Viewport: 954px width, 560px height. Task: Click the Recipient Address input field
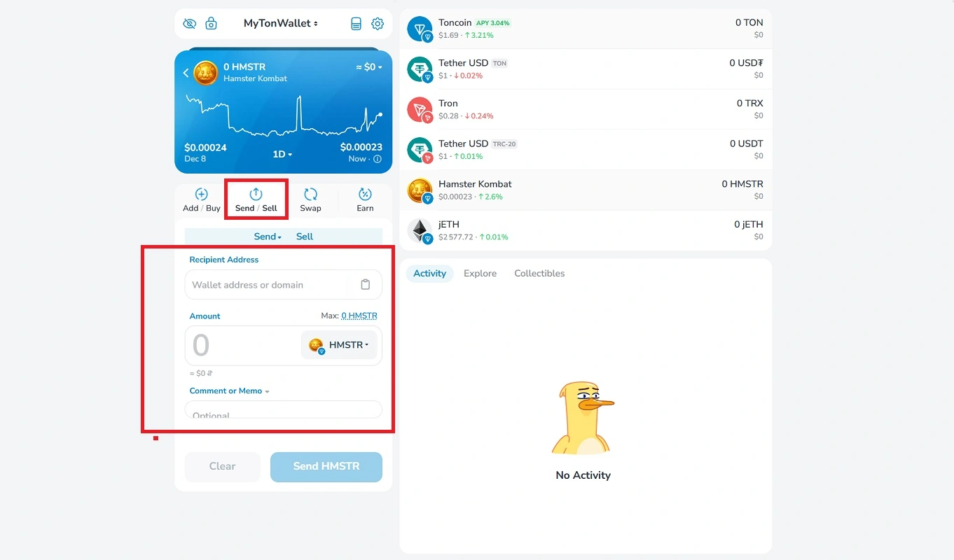273,285
